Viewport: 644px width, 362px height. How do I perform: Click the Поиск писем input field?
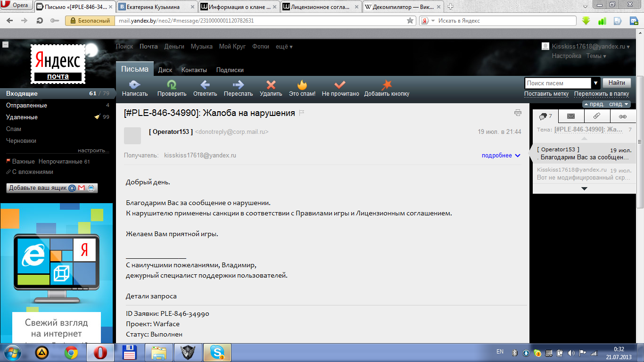click(x=558, y=83)
